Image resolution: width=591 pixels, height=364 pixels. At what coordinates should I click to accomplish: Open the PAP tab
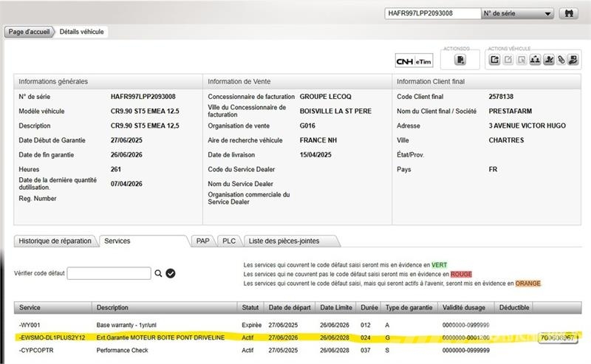(x=202, y=241)
